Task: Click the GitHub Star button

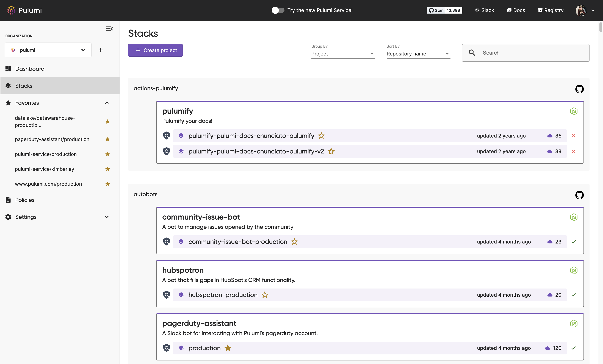Action: click(436, 10)
